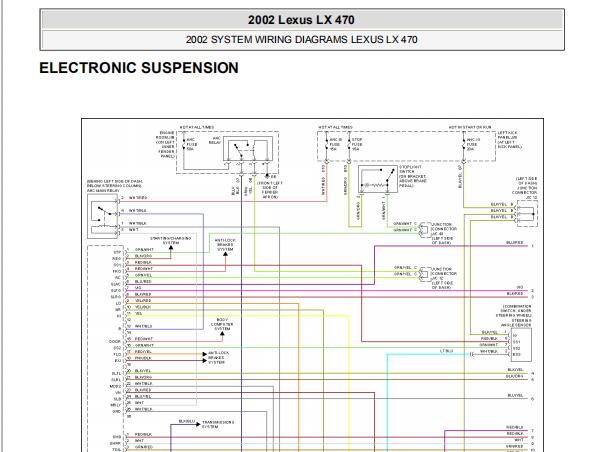The image size is (598, 452).
Task: Click the 'STOPLIGHT SWITCH' label
Action: click(410, 169)
